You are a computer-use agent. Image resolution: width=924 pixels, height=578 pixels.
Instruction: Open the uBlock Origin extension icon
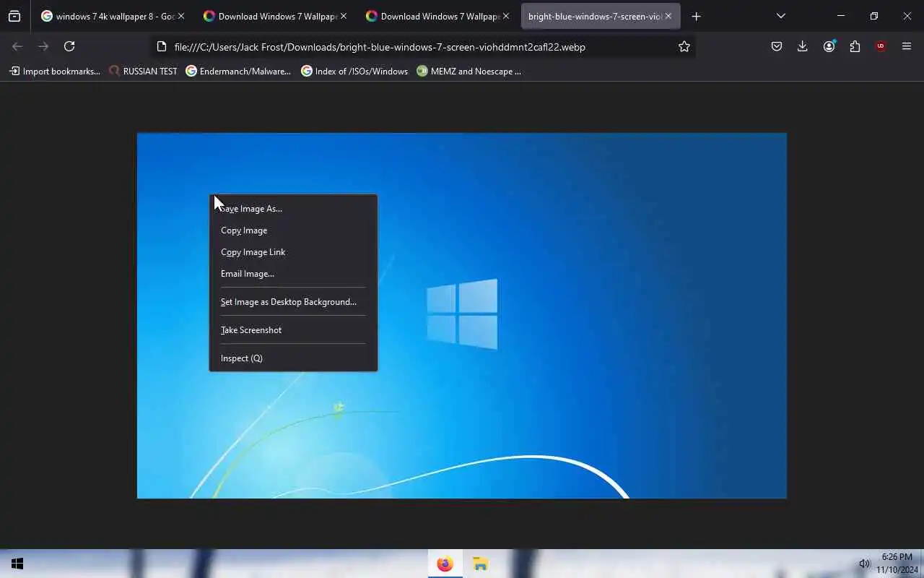click(881, 46)
